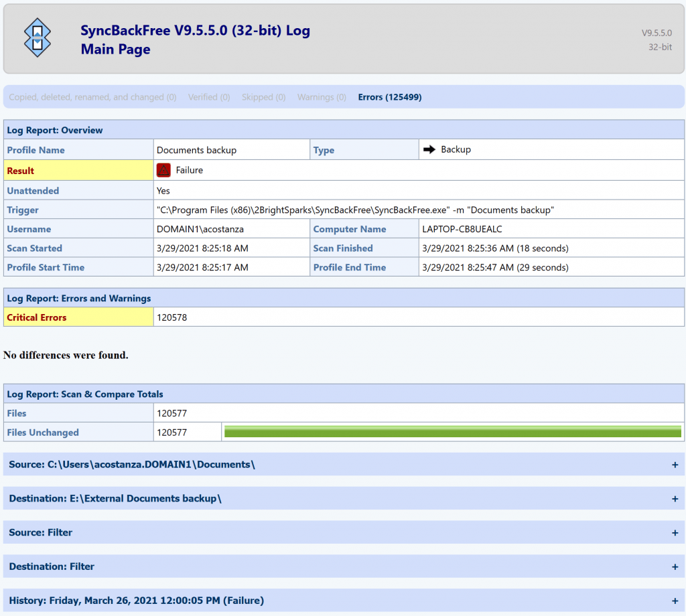Click the Profile Start Time label cell

coord(79,268)
